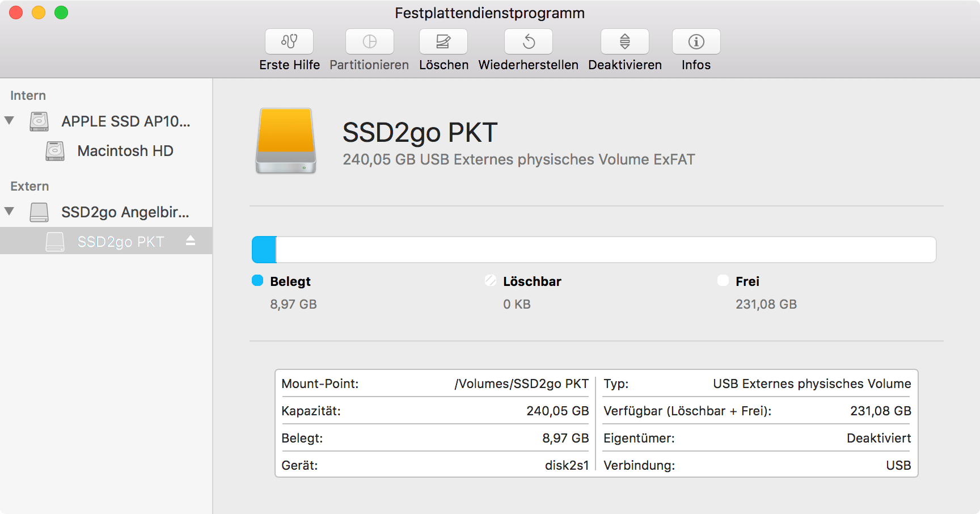
Task: Click the SSD2go Angelbird external drive icon
Action: [x=39, y=212]
